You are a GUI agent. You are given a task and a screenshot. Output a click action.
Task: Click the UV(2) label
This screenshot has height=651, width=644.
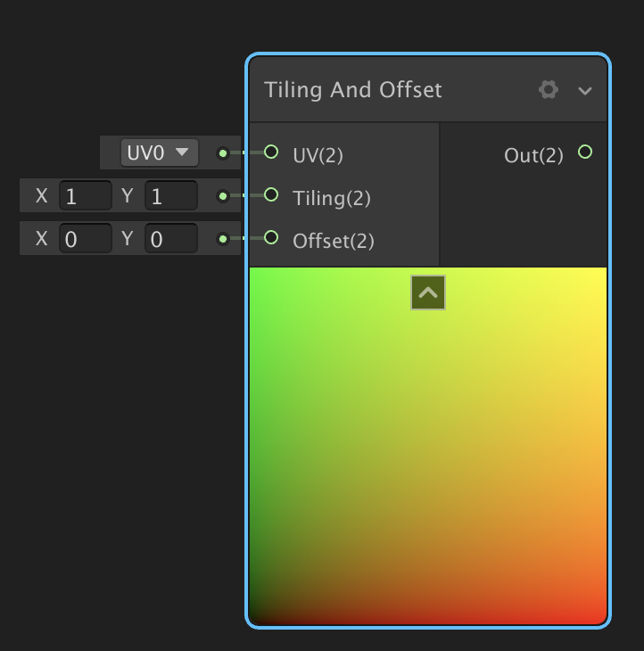coord(318,156)
